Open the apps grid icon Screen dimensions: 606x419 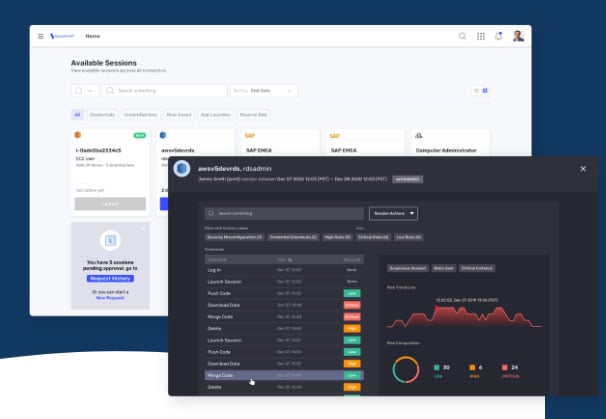(480, 36)
